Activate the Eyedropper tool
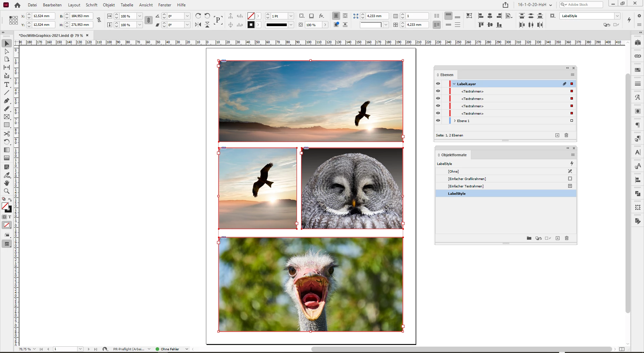This screenshot has width=644, height=353. pos(6,175)
